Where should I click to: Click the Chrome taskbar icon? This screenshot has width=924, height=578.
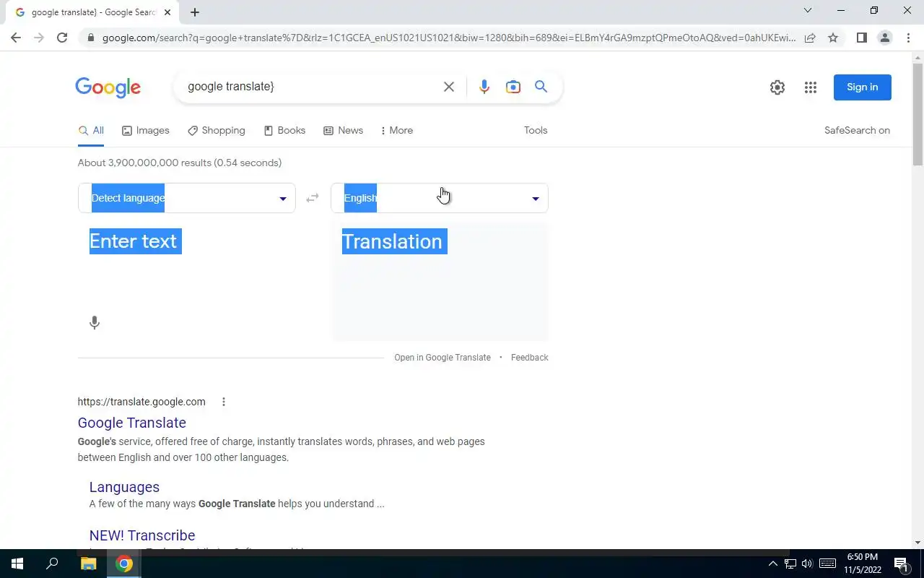coord(124,564)
